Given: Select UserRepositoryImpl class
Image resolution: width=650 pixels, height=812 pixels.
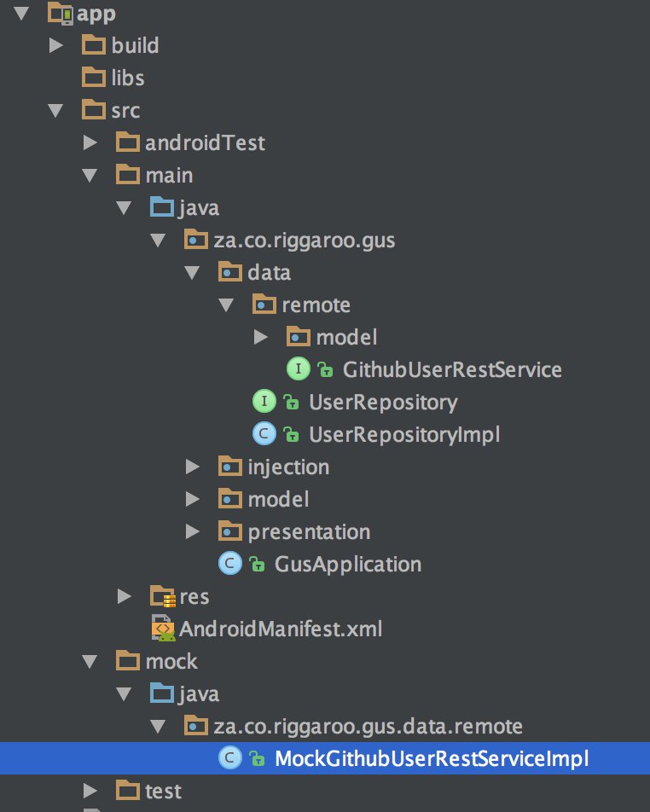Looking at the screenshot, I should click(x=404, y=434).
